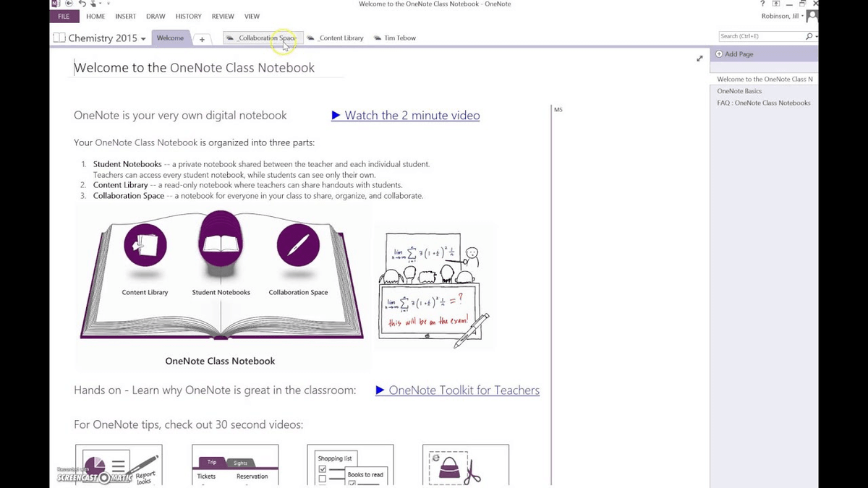Click the classroom whiteboard sketch image

[x=434, y=288]
